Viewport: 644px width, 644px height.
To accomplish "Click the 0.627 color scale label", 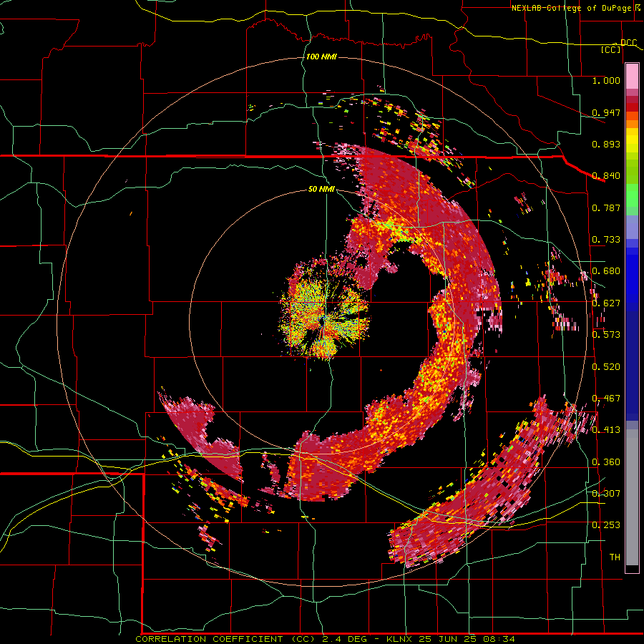I will point(606,303).
